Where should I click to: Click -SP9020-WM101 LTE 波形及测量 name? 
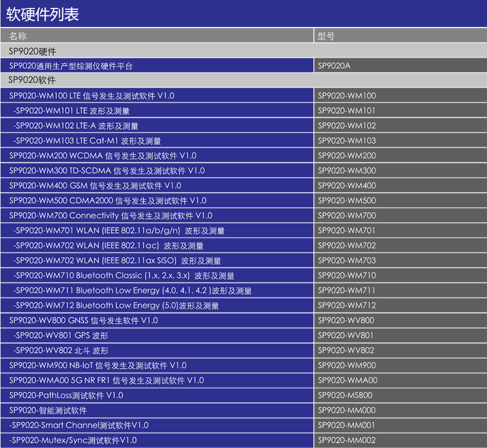tap(71, 111)
